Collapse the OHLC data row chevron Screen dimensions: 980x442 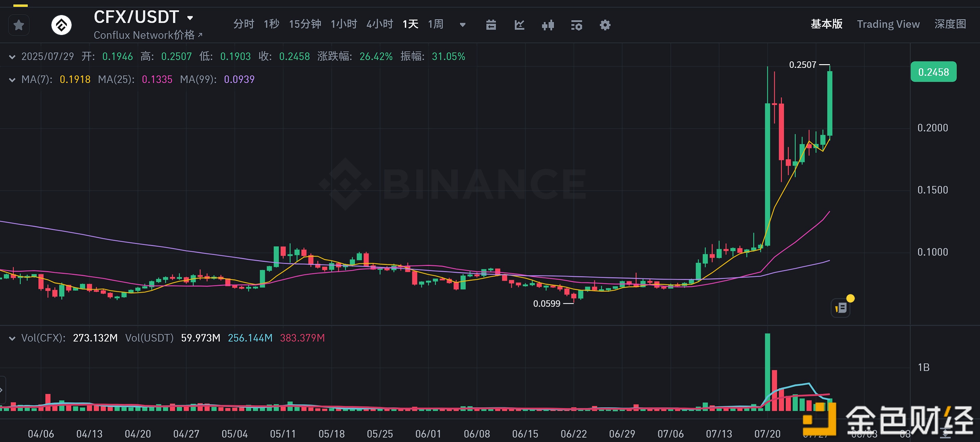tap(12, 57)
